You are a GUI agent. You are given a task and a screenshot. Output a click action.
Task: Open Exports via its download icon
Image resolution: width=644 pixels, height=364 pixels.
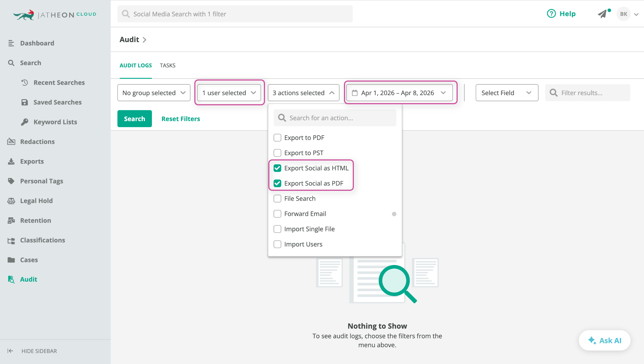11,161
